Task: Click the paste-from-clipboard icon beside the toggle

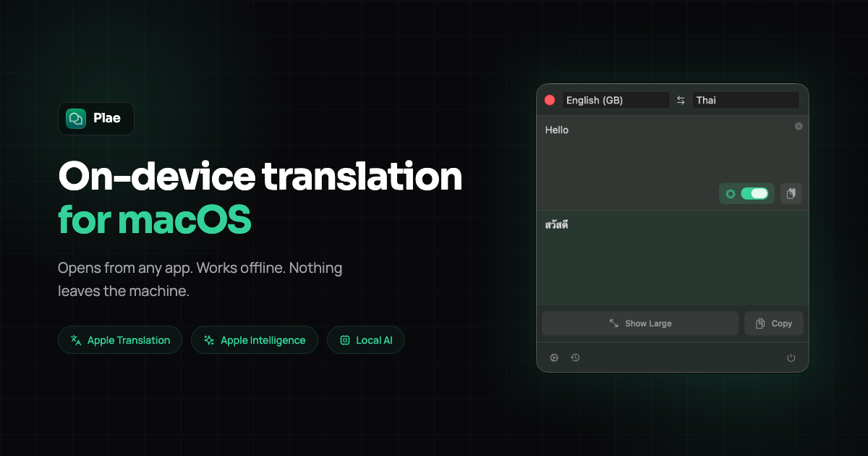Action: point(791,193)
